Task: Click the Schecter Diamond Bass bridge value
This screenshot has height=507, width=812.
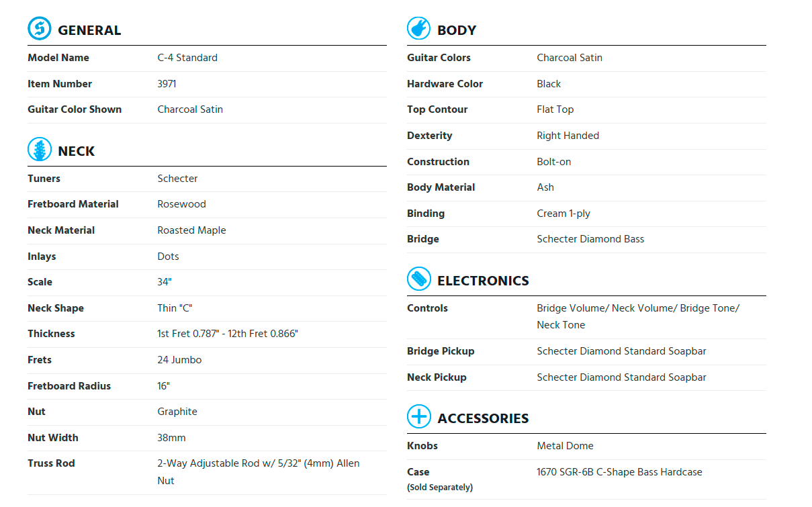Action: pyautogui.click(x=590, y=239)
